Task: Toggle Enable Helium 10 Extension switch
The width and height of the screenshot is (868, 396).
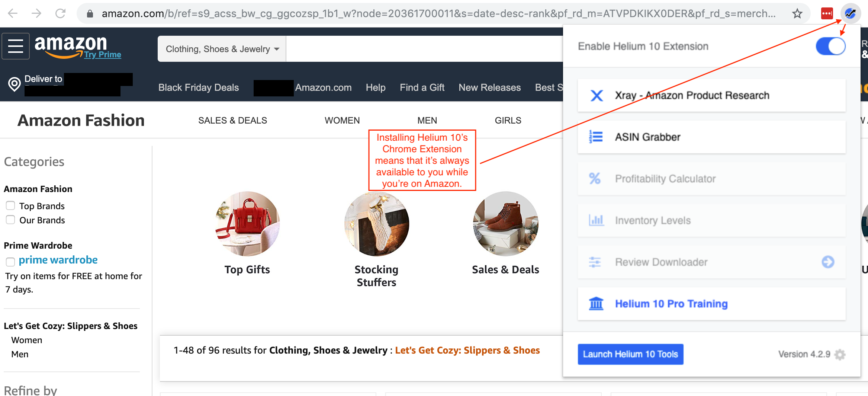Action: 830,47
